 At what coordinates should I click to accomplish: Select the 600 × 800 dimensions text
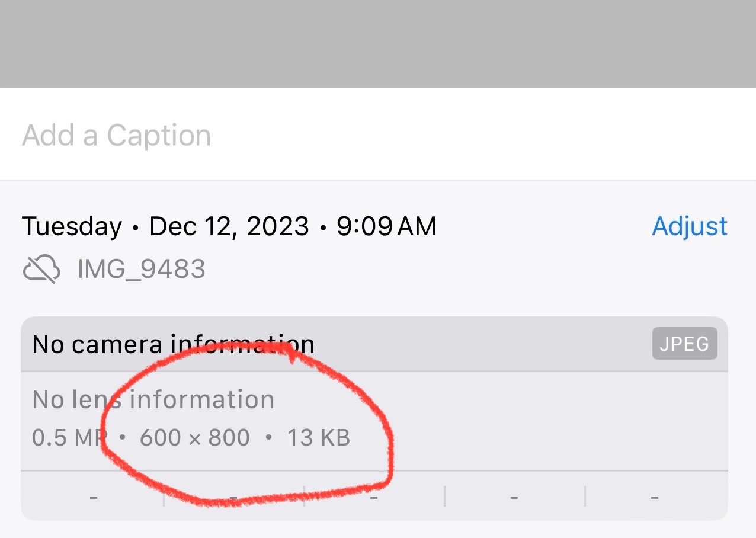[x=195, y=438]
